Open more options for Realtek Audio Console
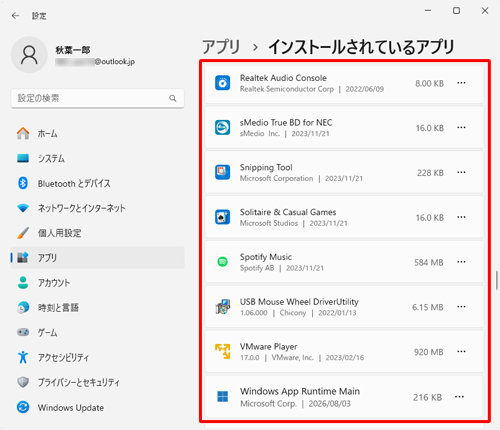Screen dimensions: 500x430 coord(461,83)
